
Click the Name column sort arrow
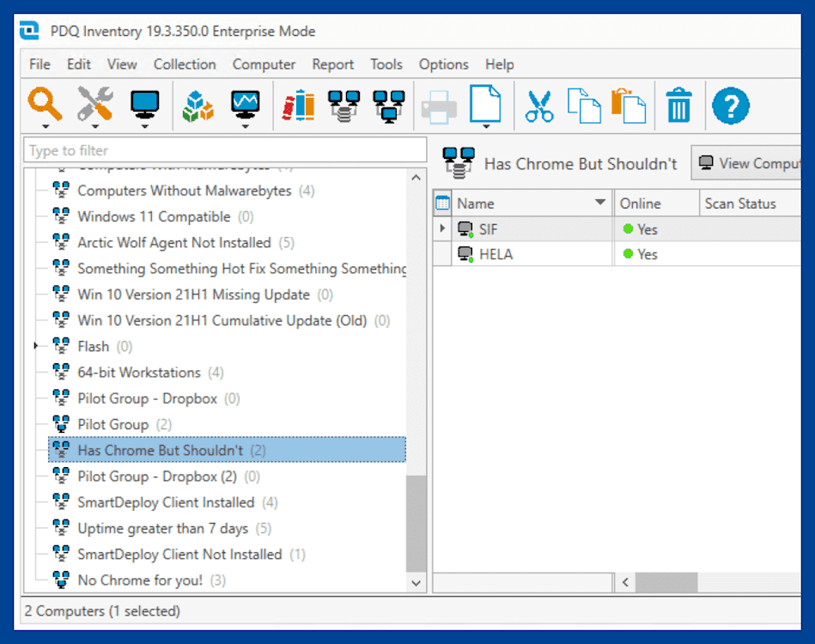[x=600, y=202]
